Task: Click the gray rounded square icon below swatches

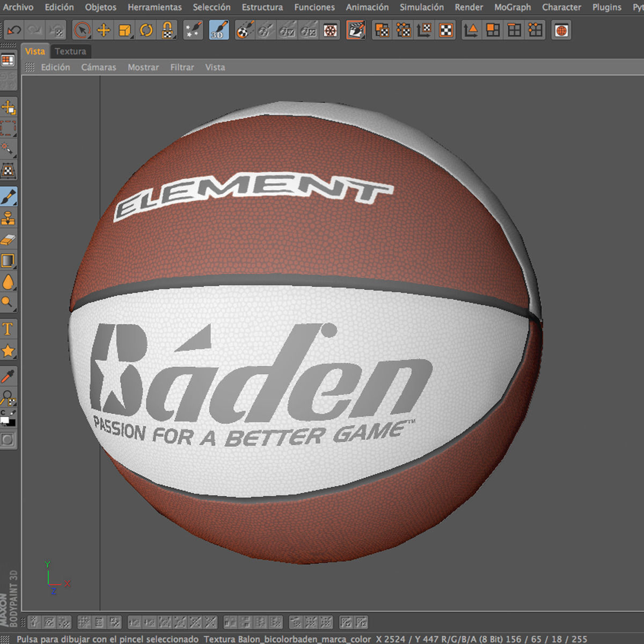Action: (x=8, y=440)
